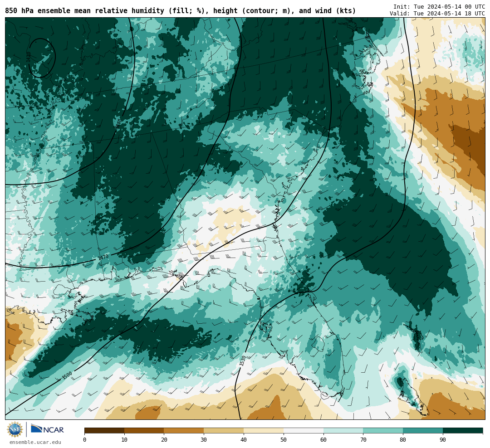Click the NSF logo

click(15, 429)
